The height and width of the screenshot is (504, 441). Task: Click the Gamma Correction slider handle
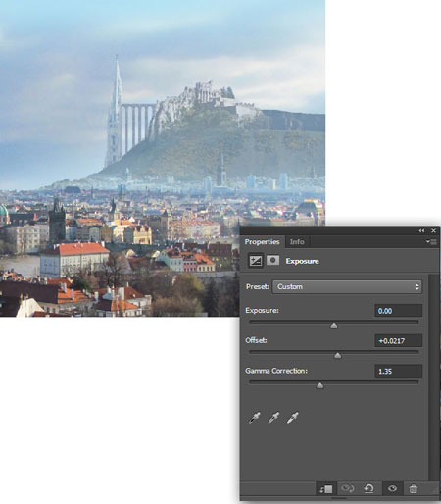tap(320, 386)
